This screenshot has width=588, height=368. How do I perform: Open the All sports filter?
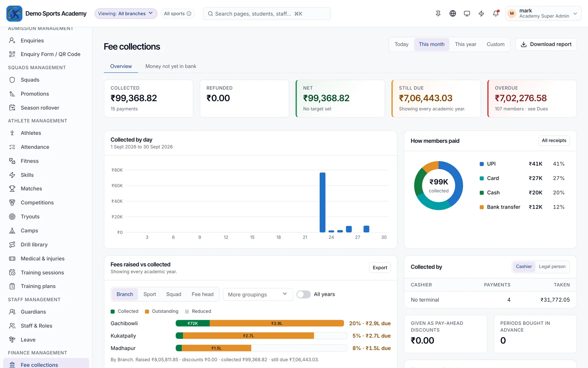point(178,14)
